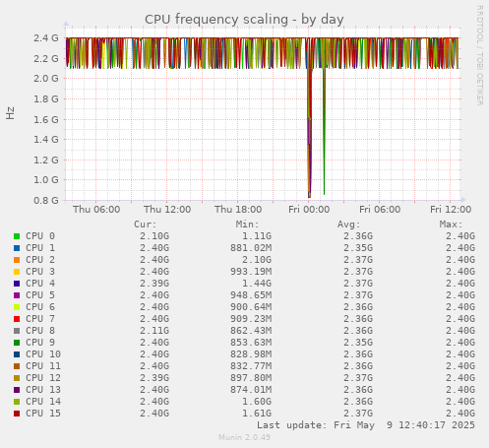
Task: Click the CPU 6 minimum value '900.64M'
Action: pos(251,307)
